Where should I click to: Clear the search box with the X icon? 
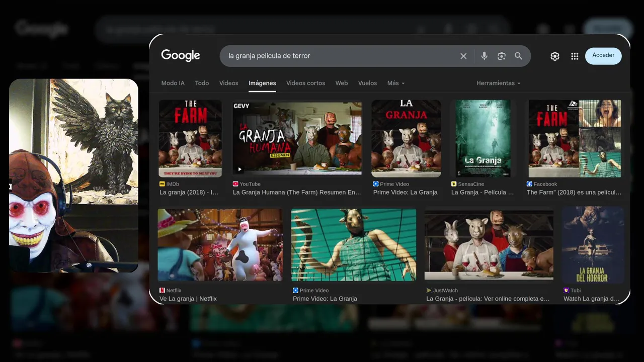pyautogui.click(x=463, y=56)
